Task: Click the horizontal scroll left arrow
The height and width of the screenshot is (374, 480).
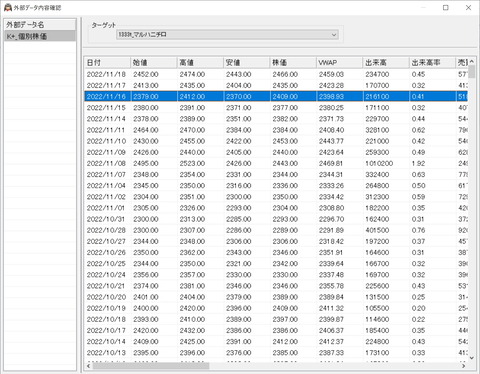Action: (88, 366)
